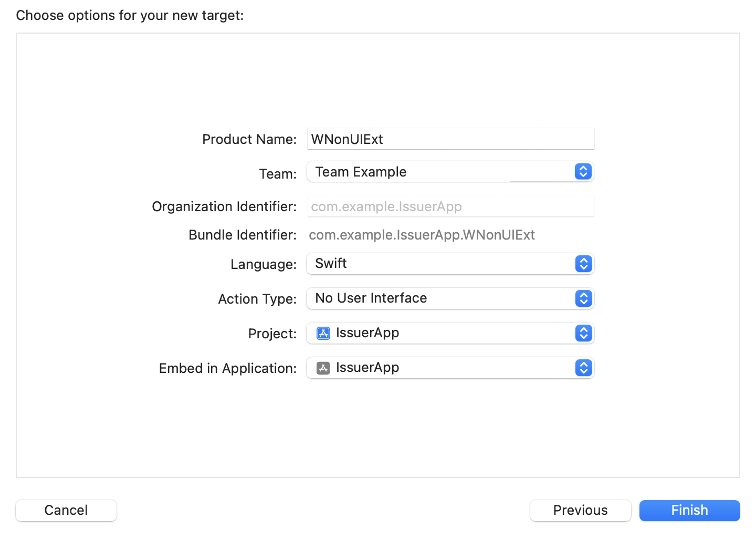
Task: Click the Finish button
Action: click(x=690, y=510)
